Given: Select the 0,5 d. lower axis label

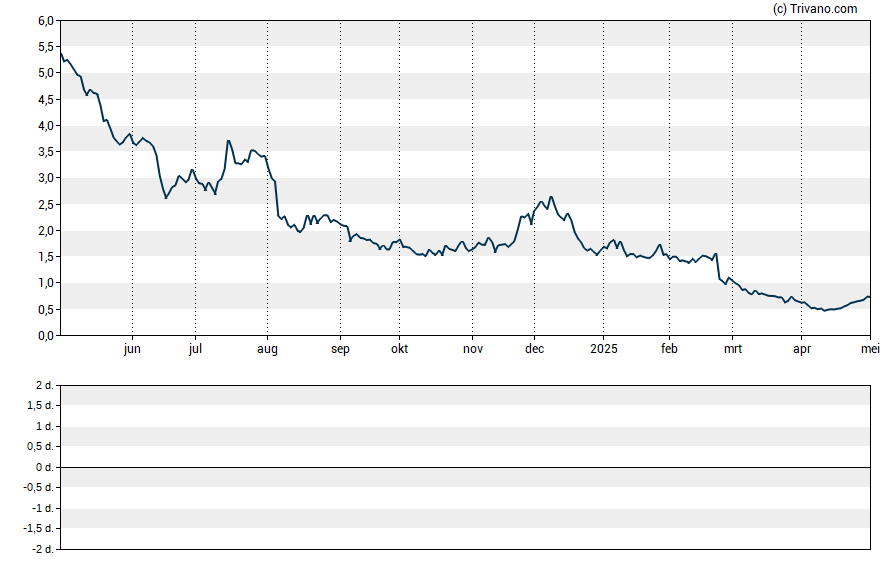Looking at the screenshot, I should 40,447.
